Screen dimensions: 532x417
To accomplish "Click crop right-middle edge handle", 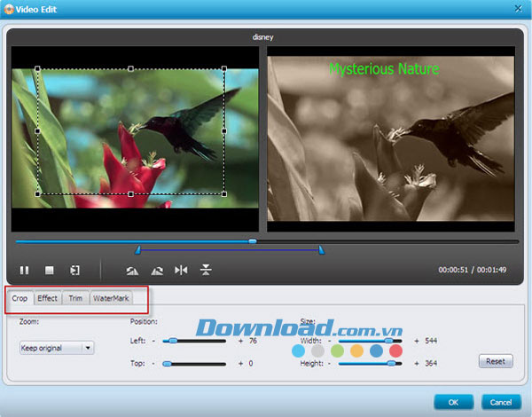I will (x=224, y=131).
